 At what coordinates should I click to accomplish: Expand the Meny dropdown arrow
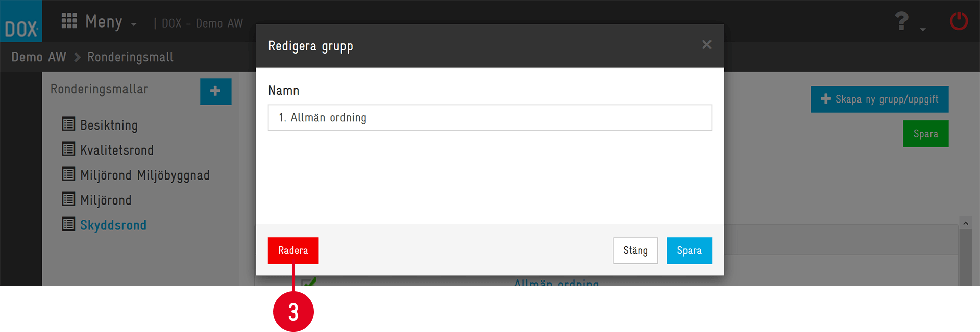pyautogui.click(x=134, y=24)
